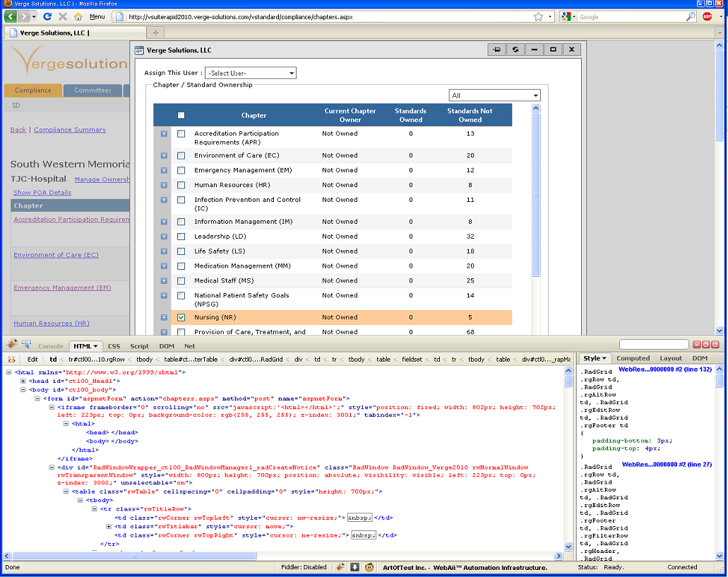Open the Committees tab
The width and height of the screenshot is (728, 577).
[93, 90]
